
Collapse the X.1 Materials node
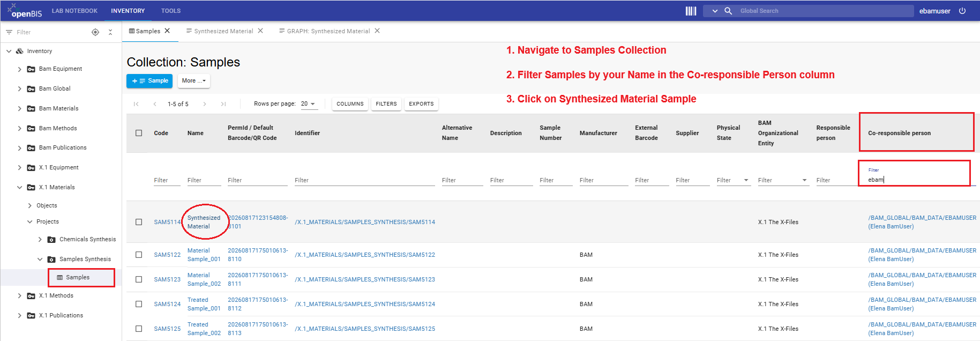(20, 188)
